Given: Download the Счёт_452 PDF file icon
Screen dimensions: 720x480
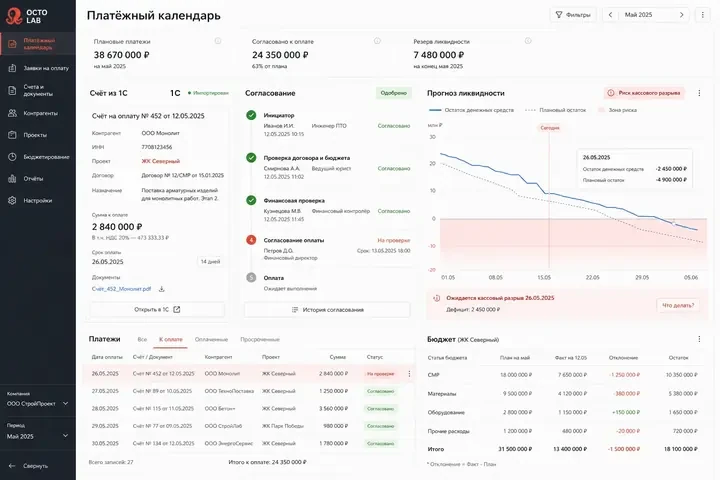Looking at the screenshot, I should (x=162, y=289).
